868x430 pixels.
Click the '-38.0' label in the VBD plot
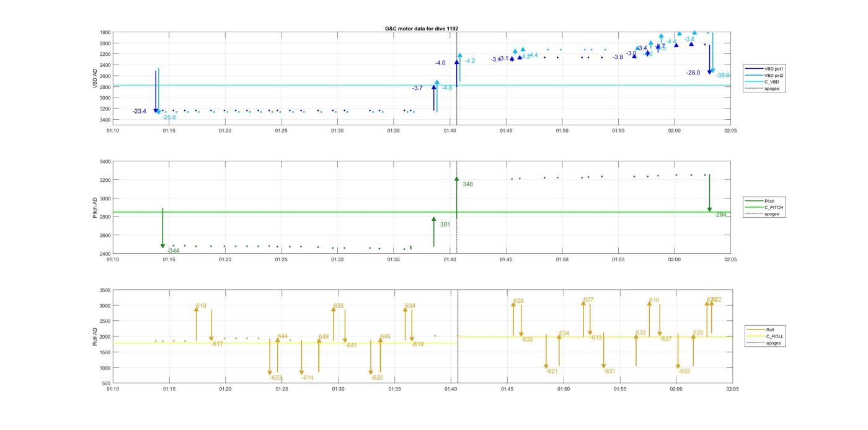[723, 75]
